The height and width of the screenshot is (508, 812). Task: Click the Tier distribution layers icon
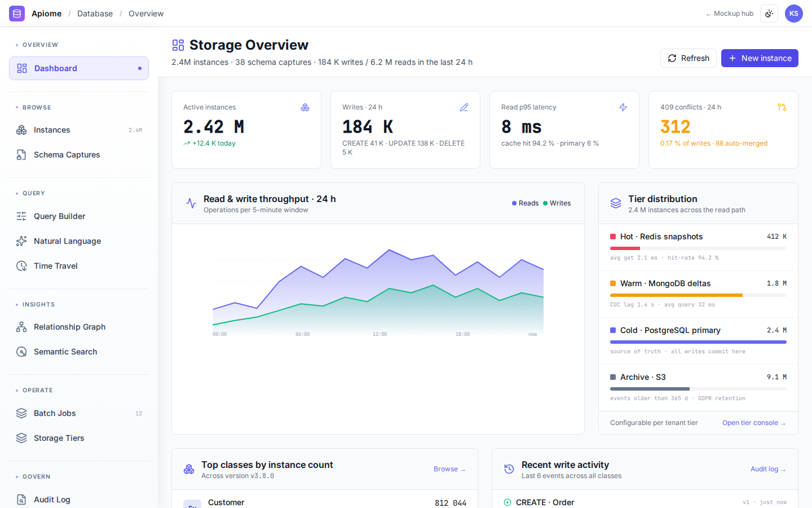click(x=616, y=203)
